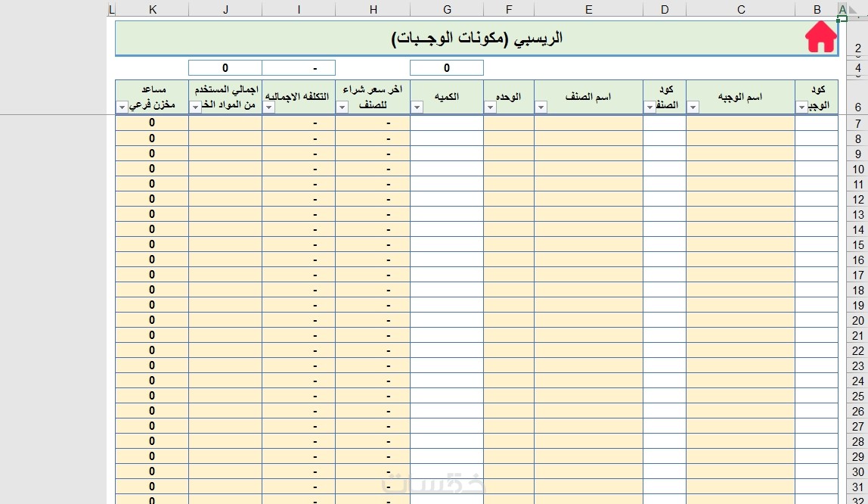The height and width of the screenshot is (504, 868).
Task: Click the اسم الوجبه header cell
Action: [x=741, y=97]
